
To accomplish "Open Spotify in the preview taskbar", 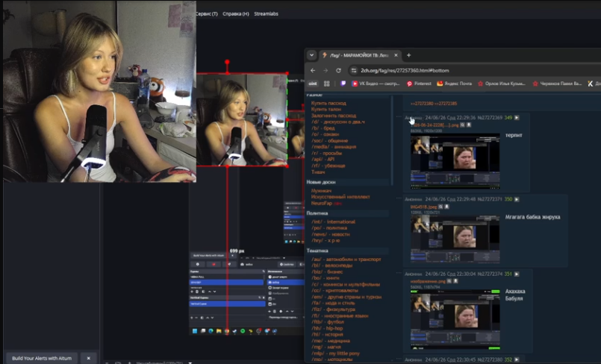I will pos(243,330).
